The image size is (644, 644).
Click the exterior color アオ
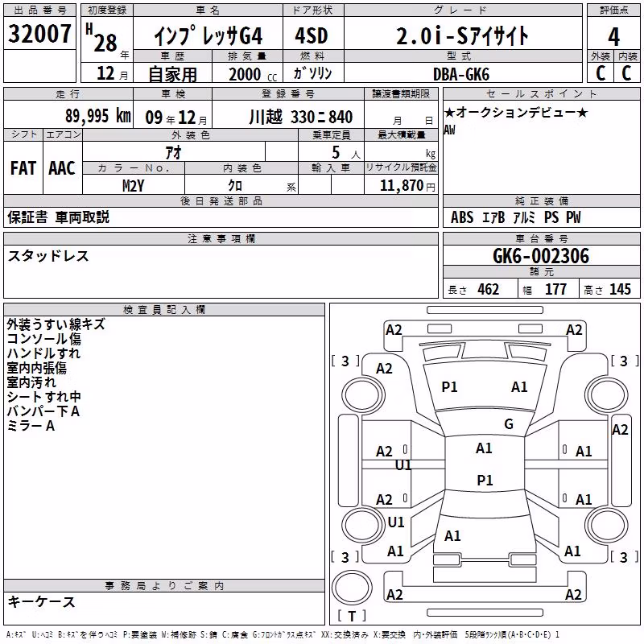coord(173,152)
